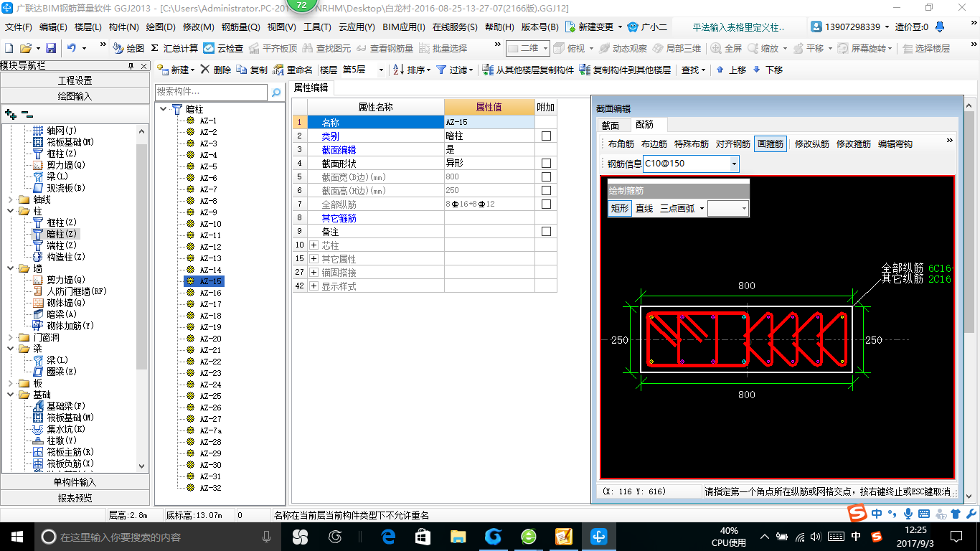
Task: Expand the 锚固搭接 property group
Action: (x=314, y=273)
